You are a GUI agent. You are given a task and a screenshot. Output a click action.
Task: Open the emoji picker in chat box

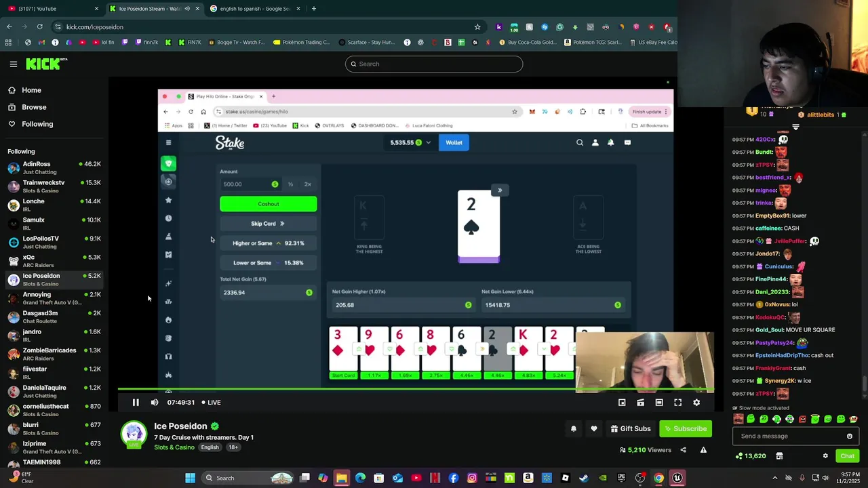850,436
